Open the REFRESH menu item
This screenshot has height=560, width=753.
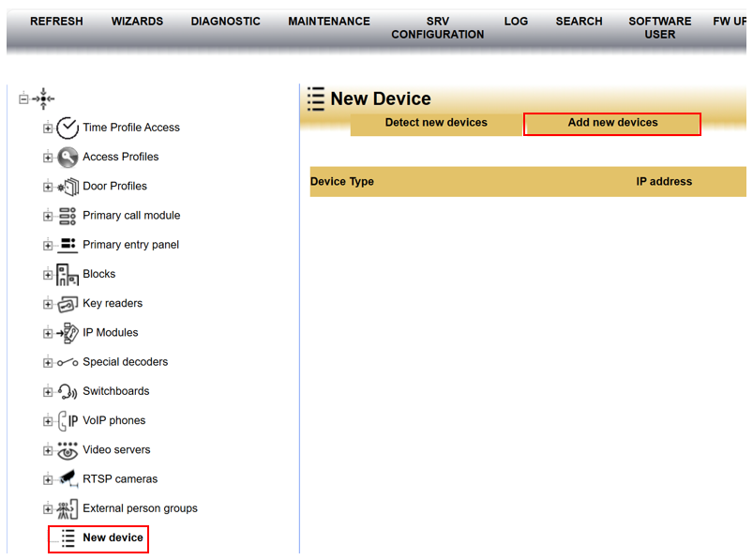[56, 22]
